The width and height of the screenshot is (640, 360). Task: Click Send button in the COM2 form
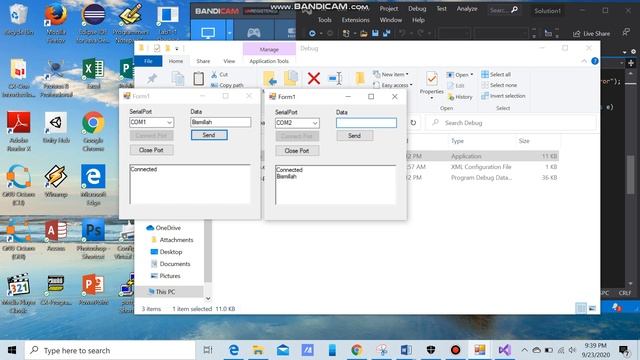(354, 136)
